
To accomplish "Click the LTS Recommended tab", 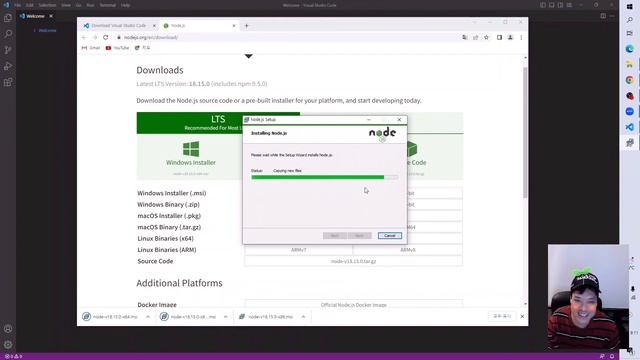I will (x=218, y=123).
